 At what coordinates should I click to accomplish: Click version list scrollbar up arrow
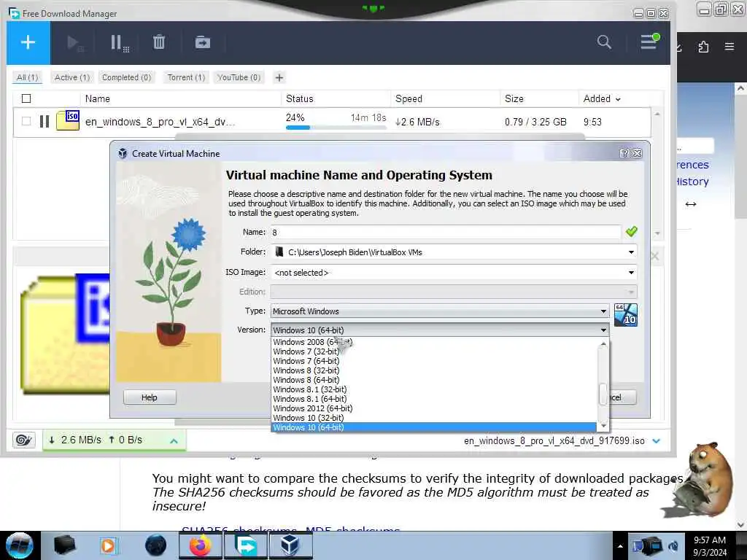(x=603, y=343)
